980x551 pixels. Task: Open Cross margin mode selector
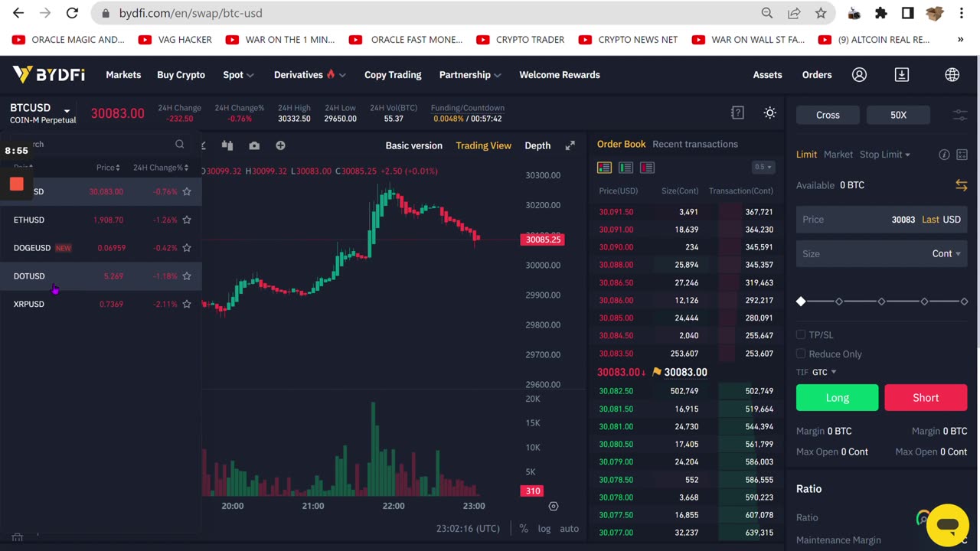(x=828, y=115)
